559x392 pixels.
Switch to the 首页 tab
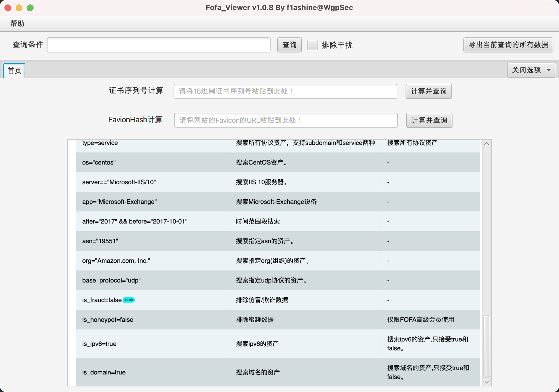[x=15, y=71]
